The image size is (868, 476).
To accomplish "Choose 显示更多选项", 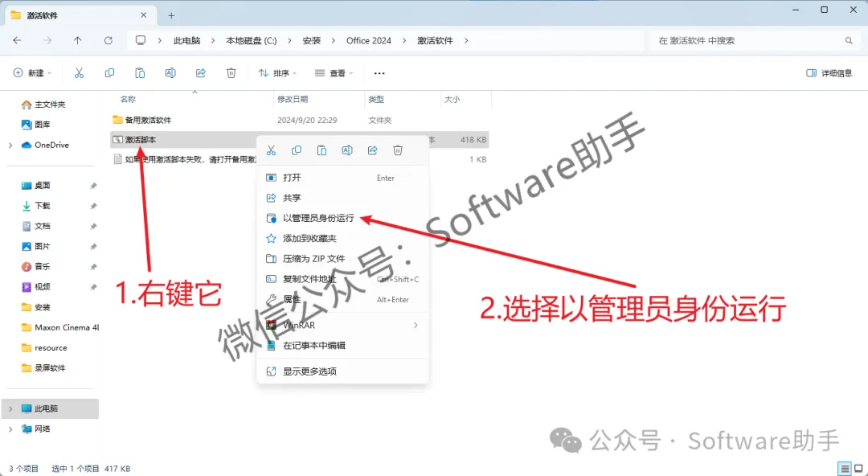I will (342, 371).
